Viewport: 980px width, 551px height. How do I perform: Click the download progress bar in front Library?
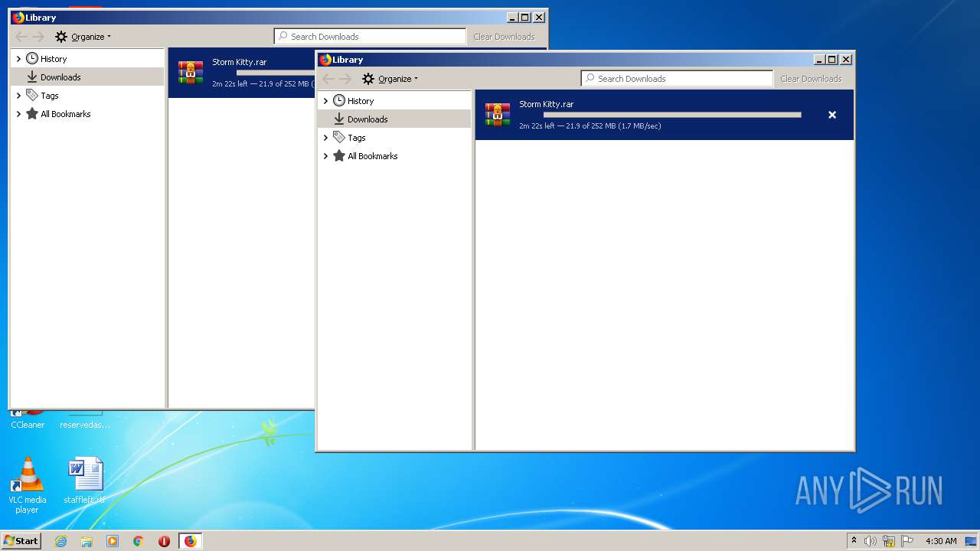(671, 115)
